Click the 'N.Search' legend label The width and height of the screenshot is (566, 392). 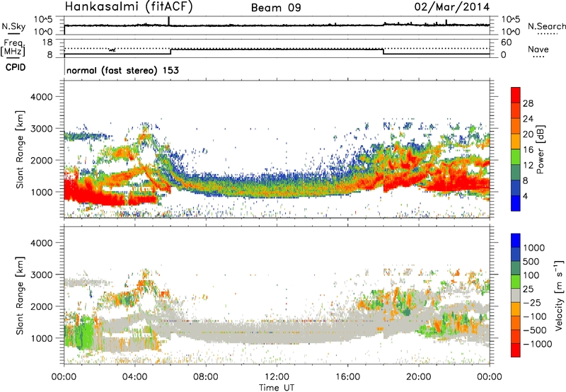(546, 26)
